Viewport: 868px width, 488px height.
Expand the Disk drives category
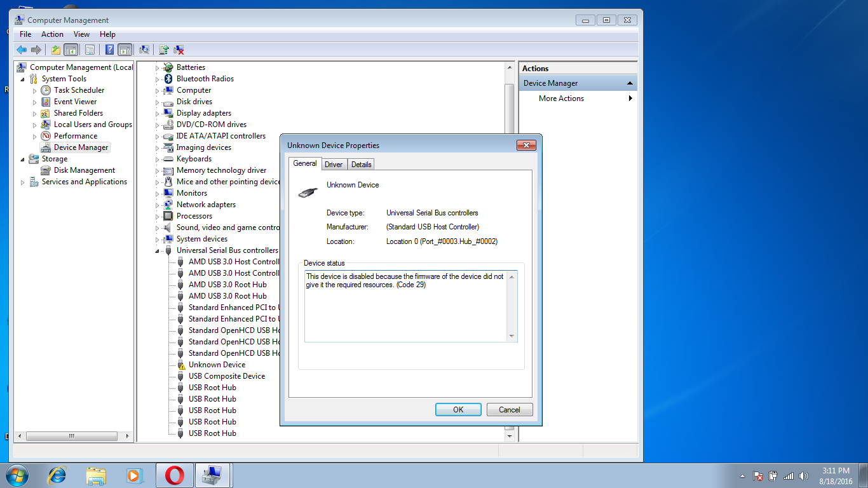[158, 102]
